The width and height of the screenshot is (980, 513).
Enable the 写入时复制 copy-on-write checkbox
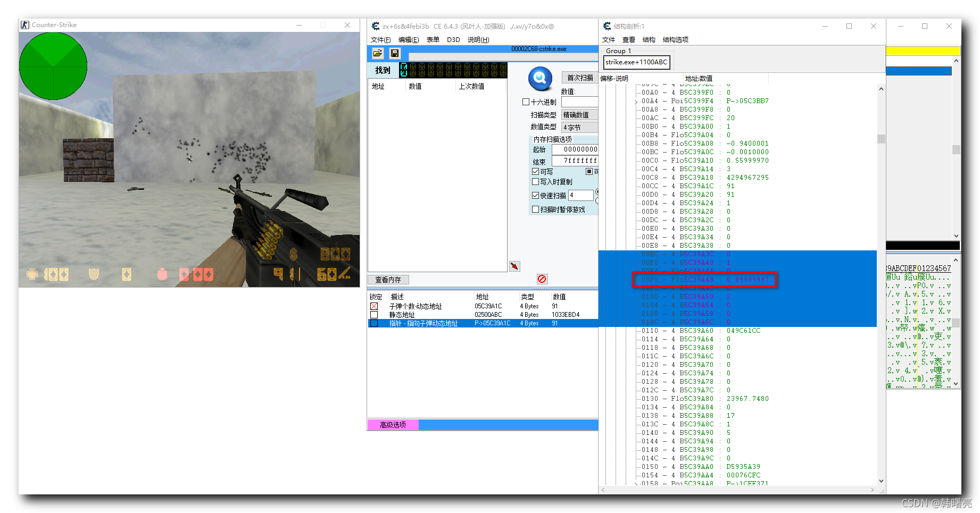(x=535, y=182)
